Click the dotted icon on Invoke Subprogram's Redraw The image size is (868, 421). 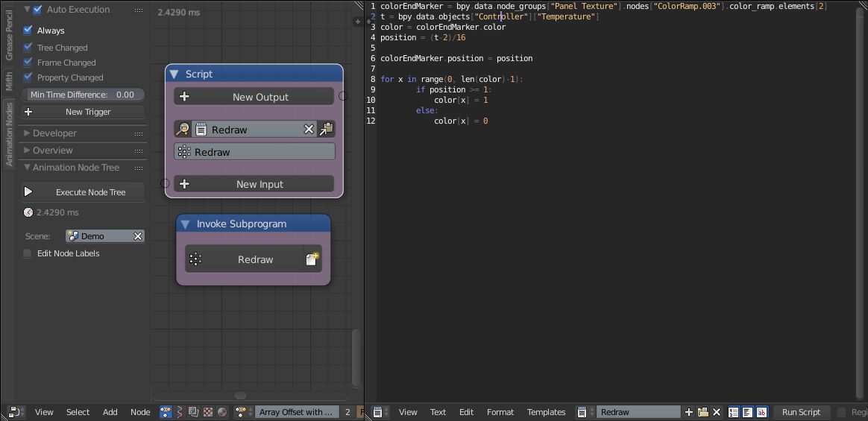pos(195,259)
